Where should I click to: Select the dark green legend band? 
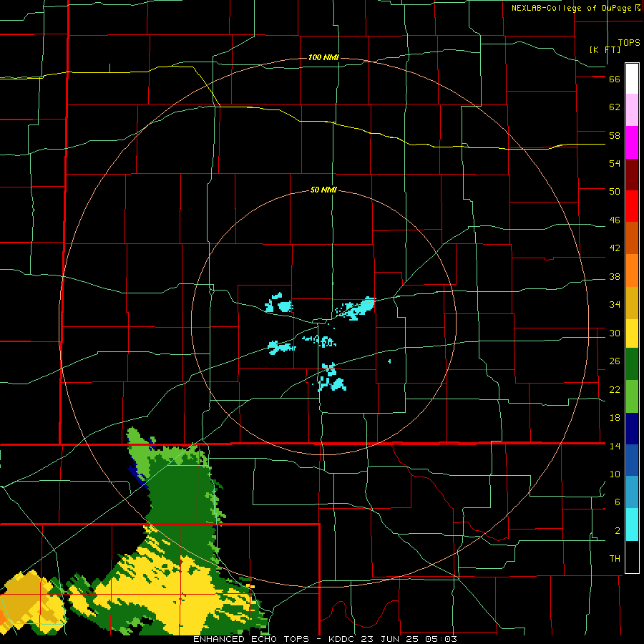click(x=632, y=364)
